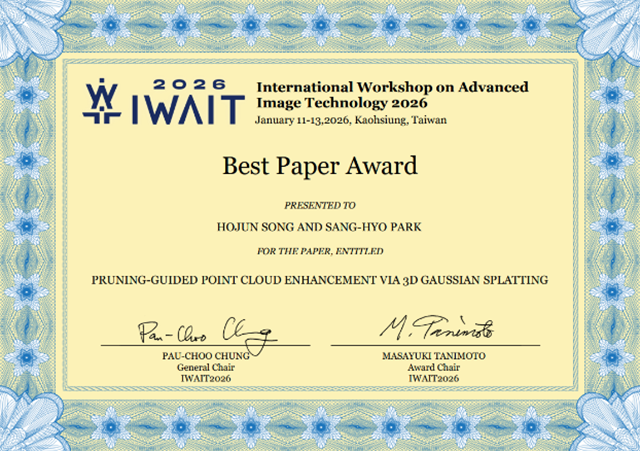Click the IWAIT 2026 logo

164,102
